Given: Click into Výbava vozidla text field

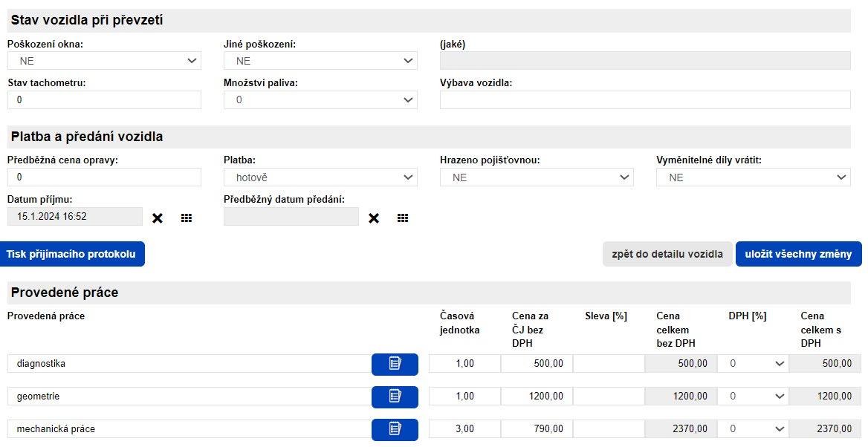Looking at the screenshot, I should click(644, 99).
